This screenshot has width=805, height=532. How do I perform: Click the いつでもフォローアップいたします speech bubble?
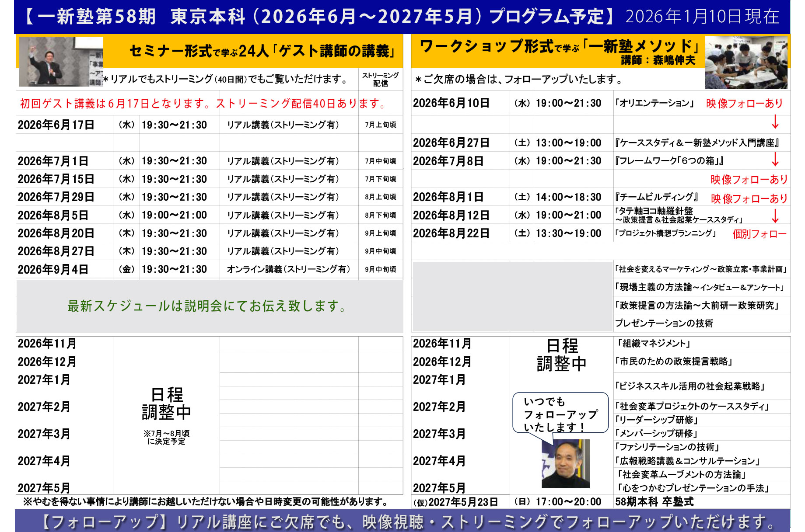point(560,413)
